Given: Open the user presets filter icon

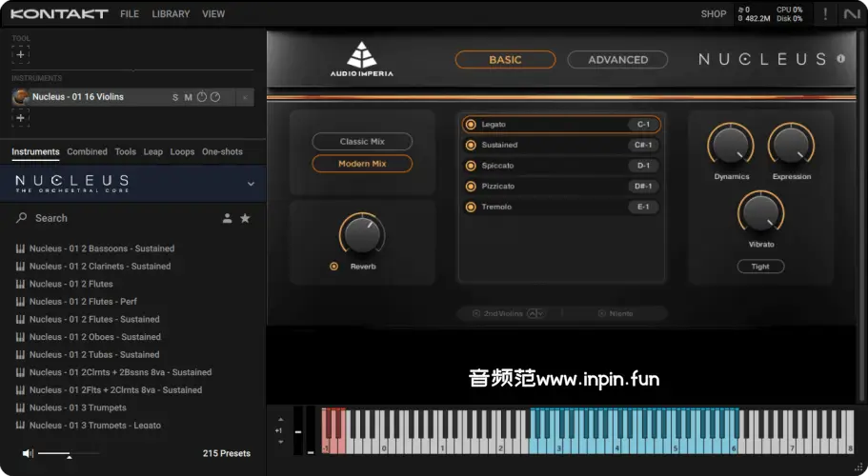Looking at the screenshot, I should tap(227, 218).
